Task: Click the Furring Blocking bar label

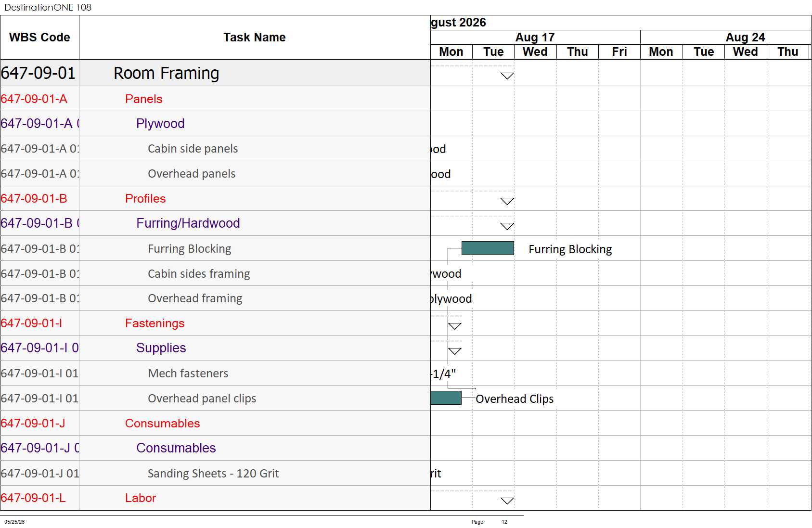Action: [x=570, y=249]
